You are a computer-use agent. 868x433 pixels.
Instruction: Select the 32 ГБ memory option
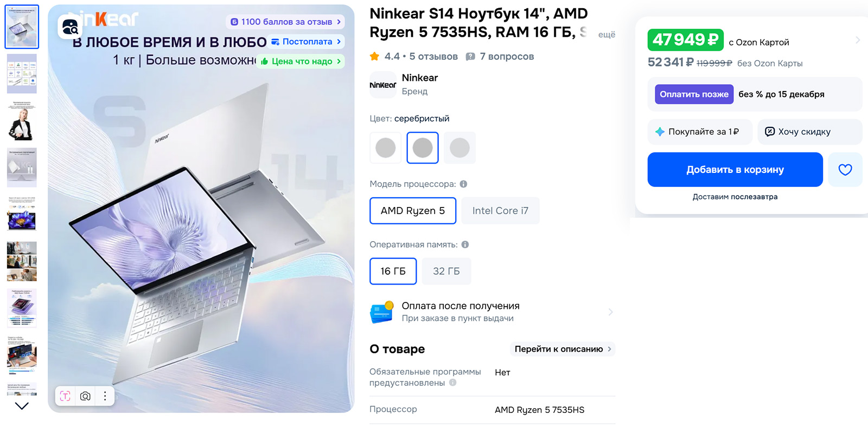446,272
